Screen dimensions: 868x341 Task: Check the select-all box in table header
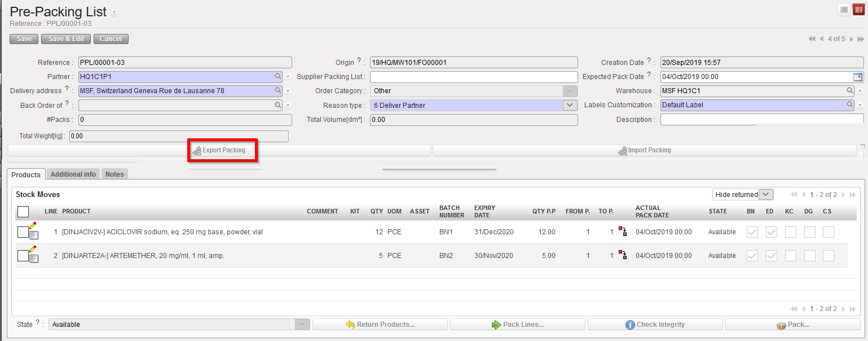click(x=23, y=212)
